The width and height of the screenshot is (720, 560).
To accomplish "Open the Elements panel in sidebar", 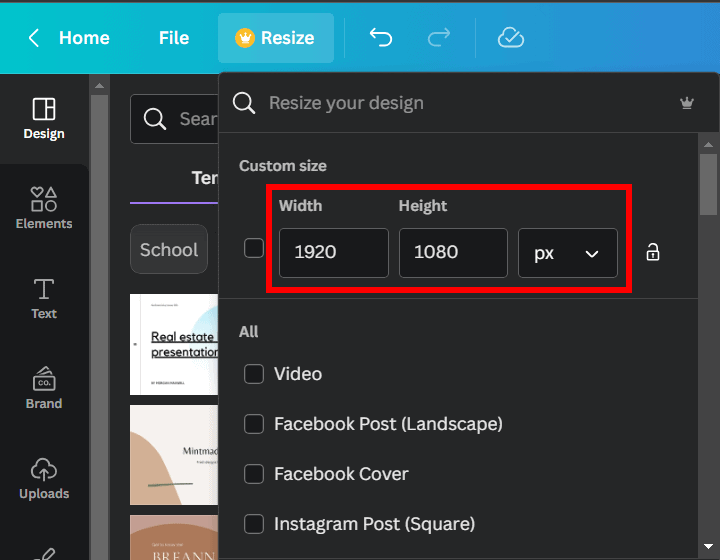I will [x=44, y=208].
